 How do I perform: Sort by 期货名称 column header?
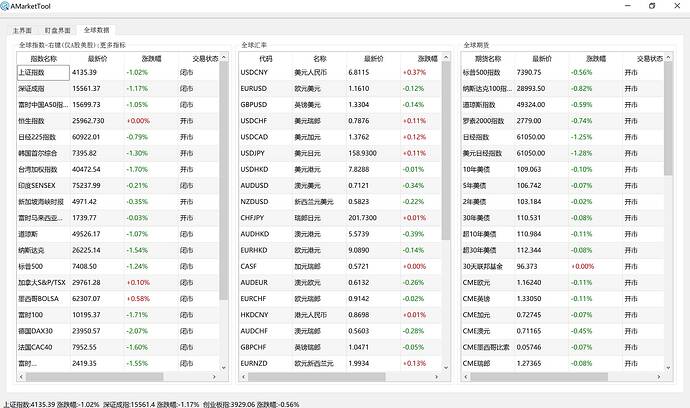488,59
